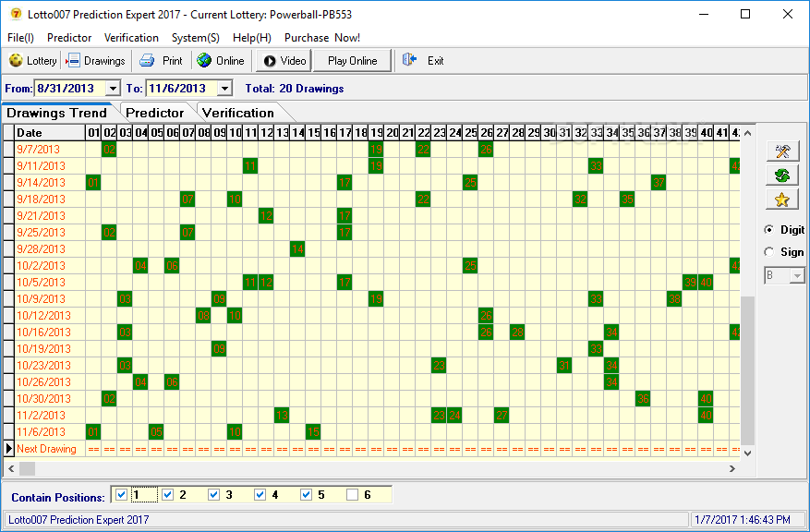This screenshot has width=810, height=532.
Task: Click the green 13 cell in 11/2/2013 row
Action: [x=282, y=415]
